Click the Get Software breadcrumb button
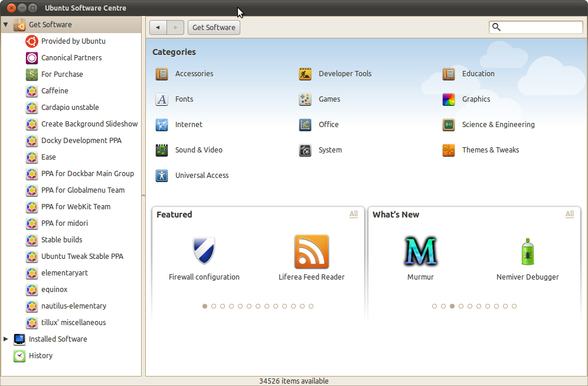 [214, 27]
